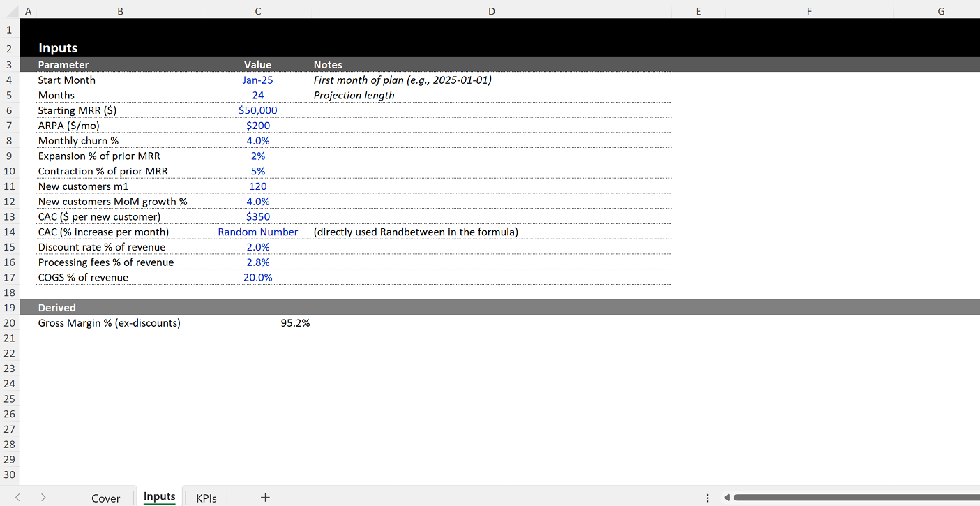980x506 pixels.
Task: Switch to the Cover sheet tab
Action: pos(105,497)
